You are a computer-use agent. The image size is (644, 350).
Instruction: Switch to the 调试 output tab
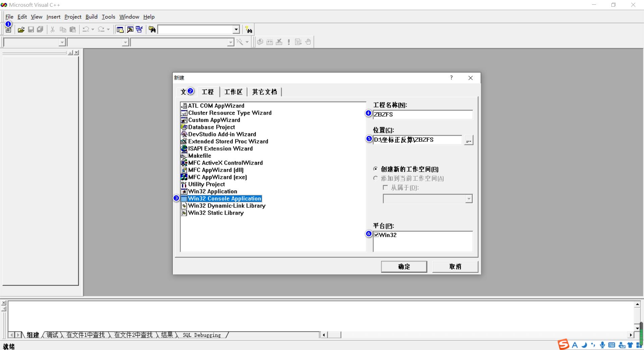52,335
